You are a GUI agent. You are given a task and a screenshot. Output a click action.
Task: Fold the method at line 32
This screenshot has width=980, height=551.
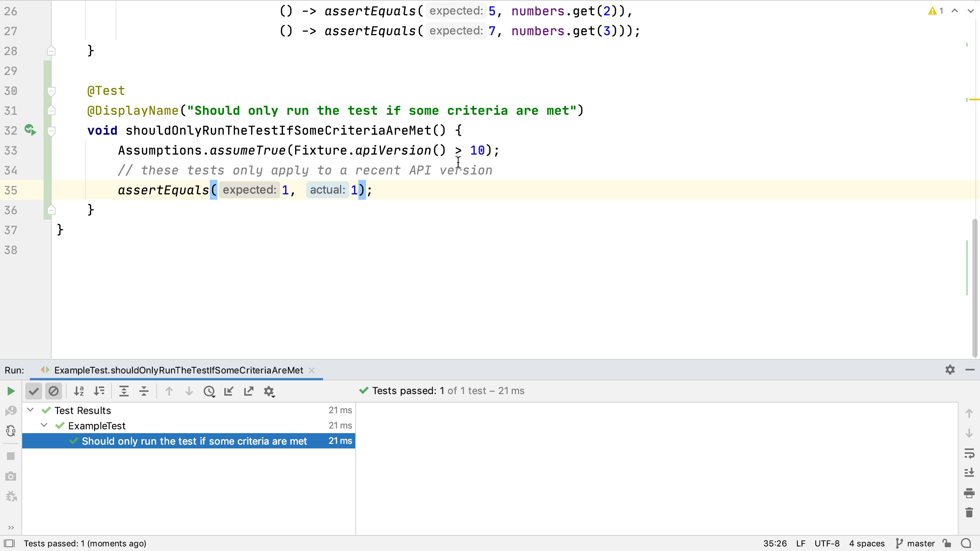click(x=51, y=131)
